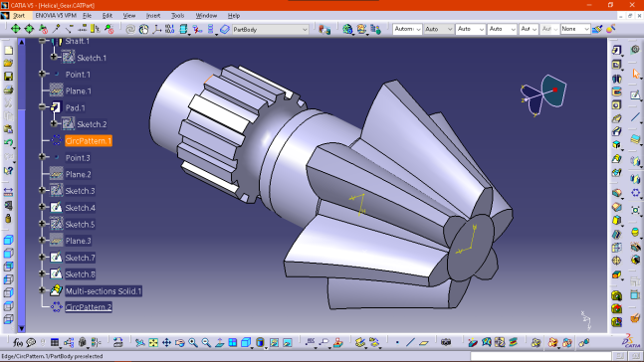Select the Plane creation icon
The width and height of the screenshot is (644, 362).
tap(424, 342)
